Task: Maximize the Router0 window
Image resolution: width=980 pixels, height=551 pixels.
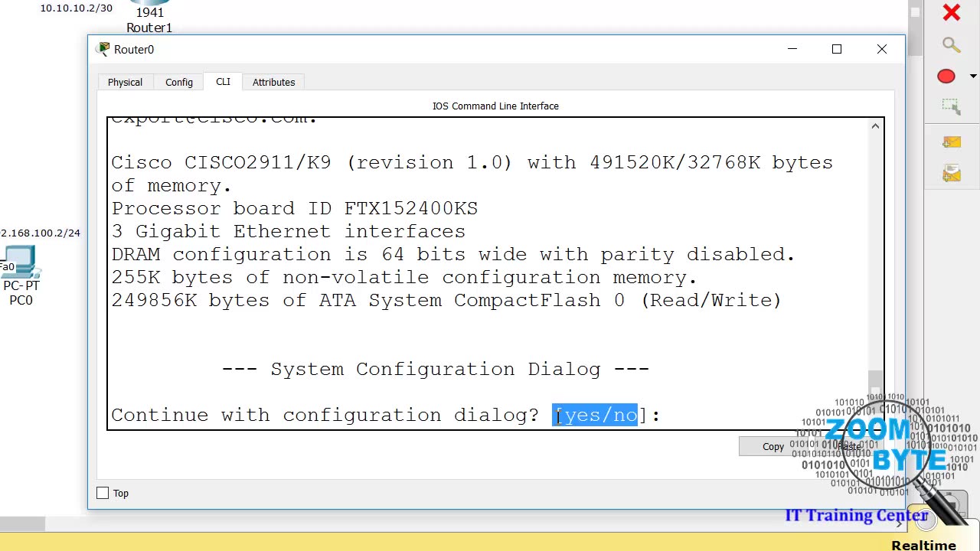Action: [837, 49]
